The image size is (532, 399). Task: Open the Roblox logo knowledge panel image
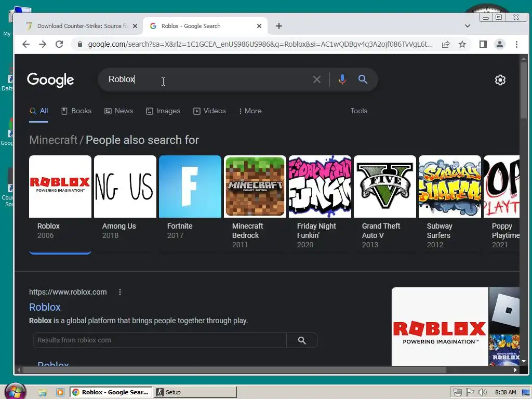pyautogui.click(x=440, y=326)
